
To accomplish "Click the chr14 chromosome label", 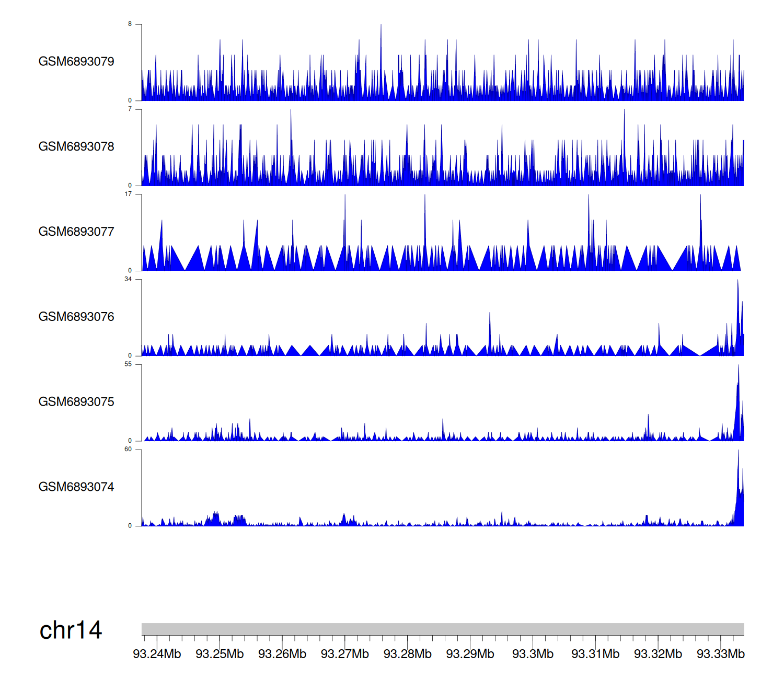I will (71, 630).
